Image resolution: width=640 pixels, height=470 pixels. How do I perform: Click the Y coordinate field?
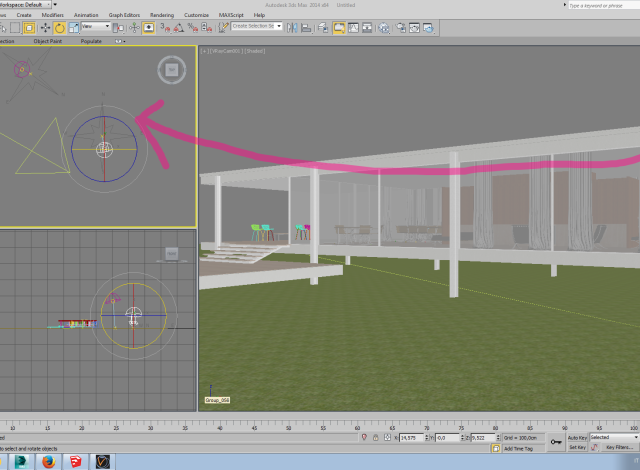click(448, 438)
